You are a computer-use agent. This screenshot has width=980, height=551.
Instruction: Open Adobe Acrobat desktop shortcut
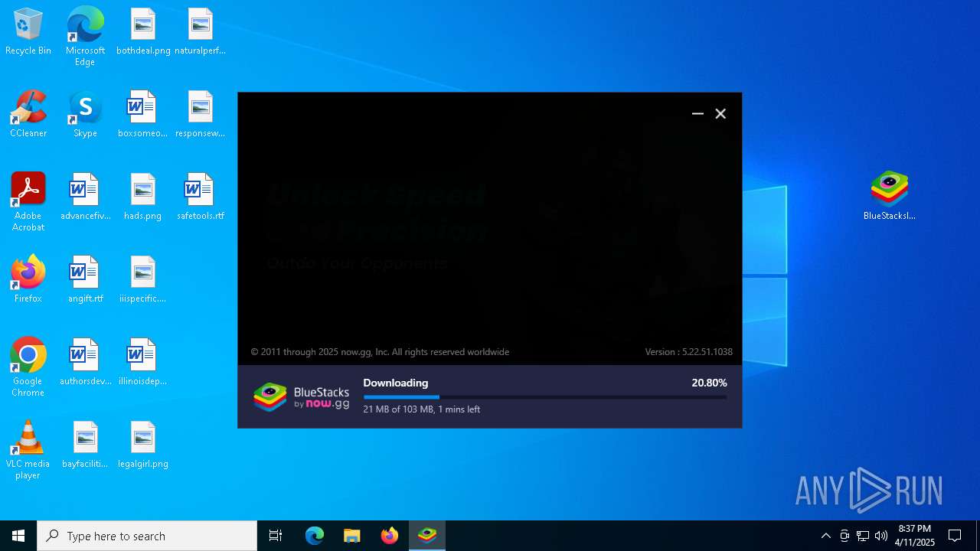28,202
